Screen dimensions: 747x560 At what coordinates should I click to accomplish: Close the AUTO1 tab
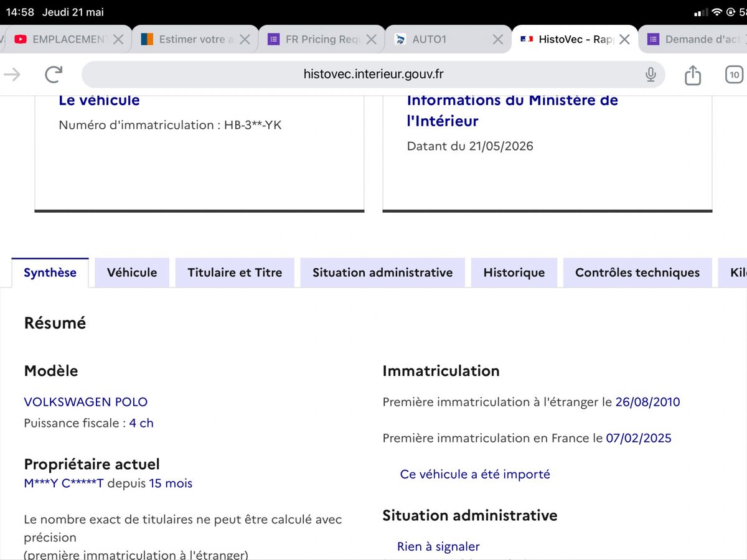(497, 39)
